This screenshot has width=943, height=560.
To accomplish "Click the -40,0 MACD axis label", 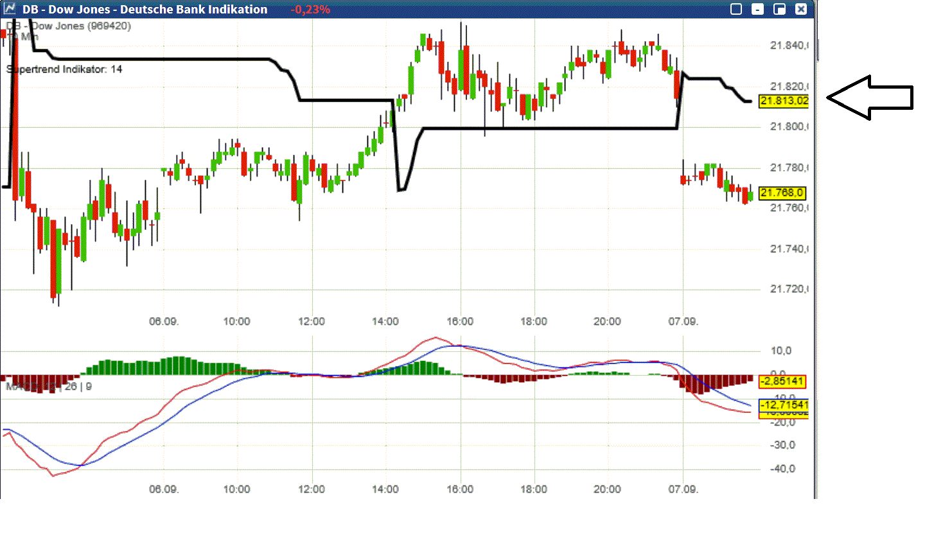I will (x=782, y=469).
